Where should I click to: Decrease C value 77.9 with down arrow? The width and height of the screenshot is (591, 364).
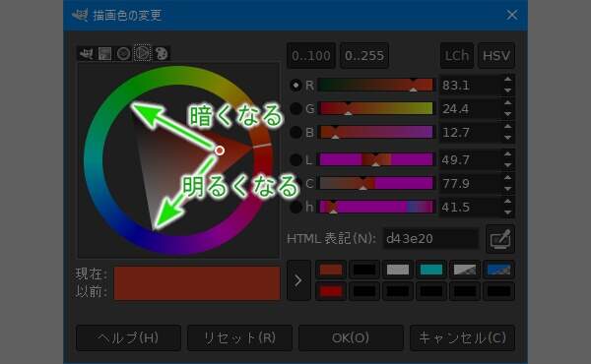coord(507,189)
